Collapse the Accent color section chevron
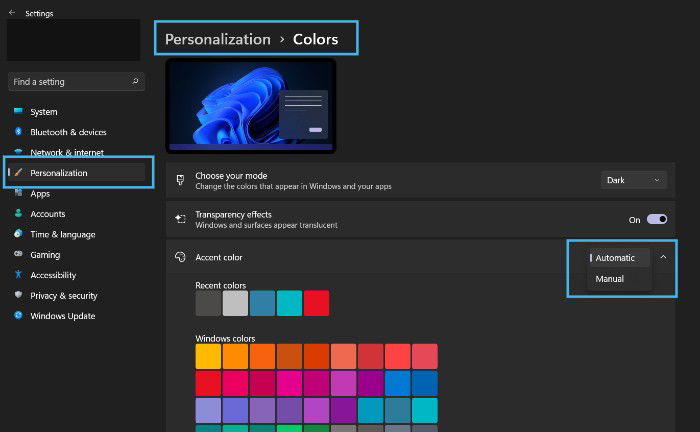This screenshot has height=432, width=700. (663, 257)
